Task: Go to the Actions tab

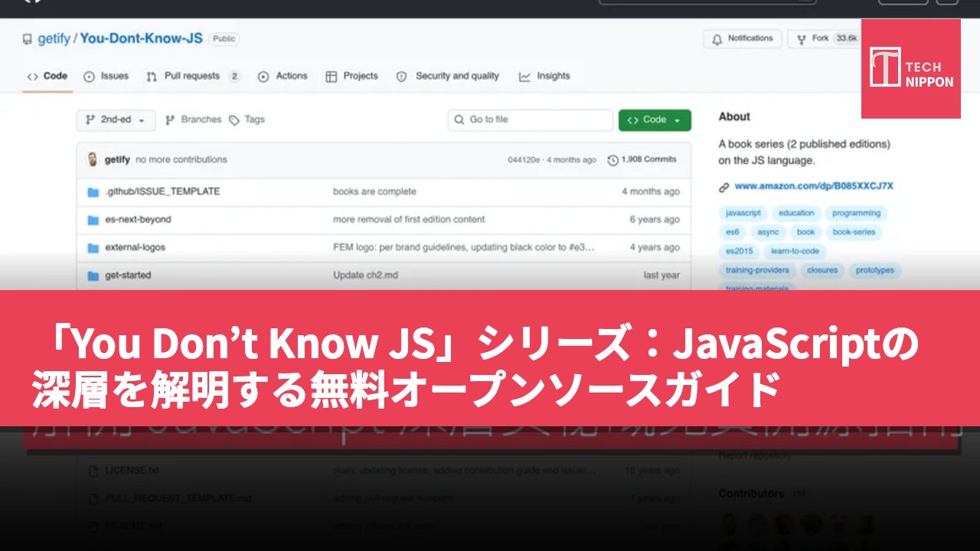Action: click(x=283, y=77)
